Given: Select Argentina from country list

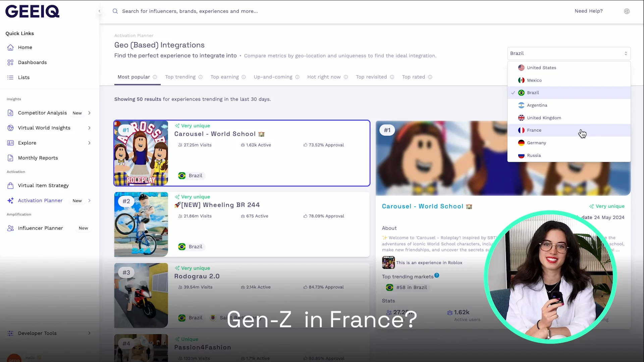Looking at the screenshot, I should point(569,105).
